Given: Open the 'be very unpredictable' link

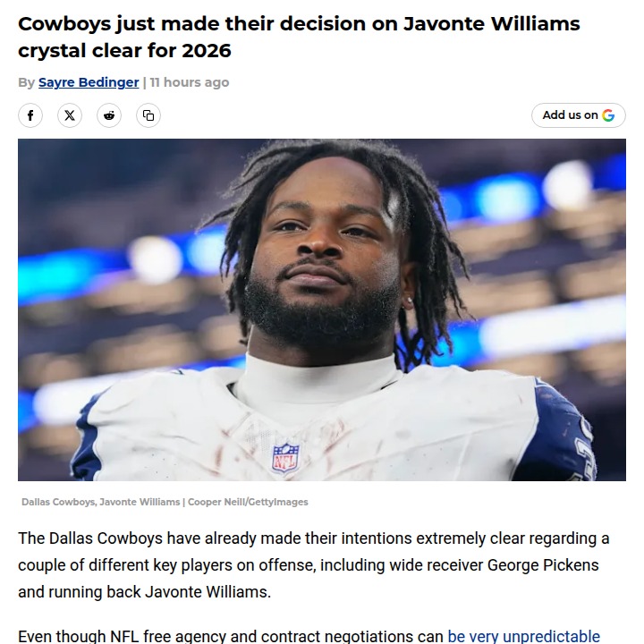Looking at the screenshot, I should (523, 636).
